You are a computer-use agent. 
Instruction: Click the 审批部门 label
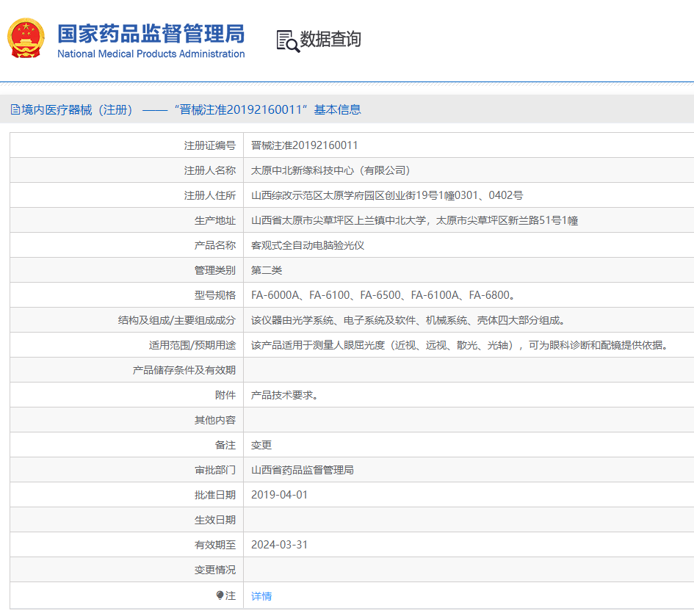point(215,470)
